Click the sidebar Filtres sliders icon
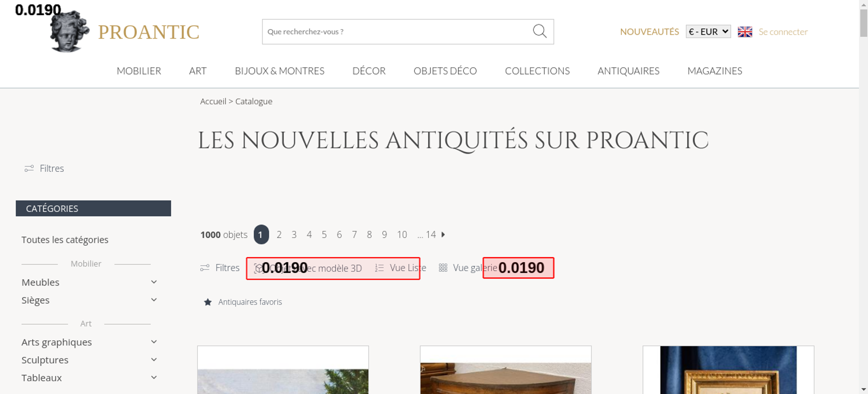The width and height of the screenshot is (868, 394). pyautogui.click(x=29, y=168)
